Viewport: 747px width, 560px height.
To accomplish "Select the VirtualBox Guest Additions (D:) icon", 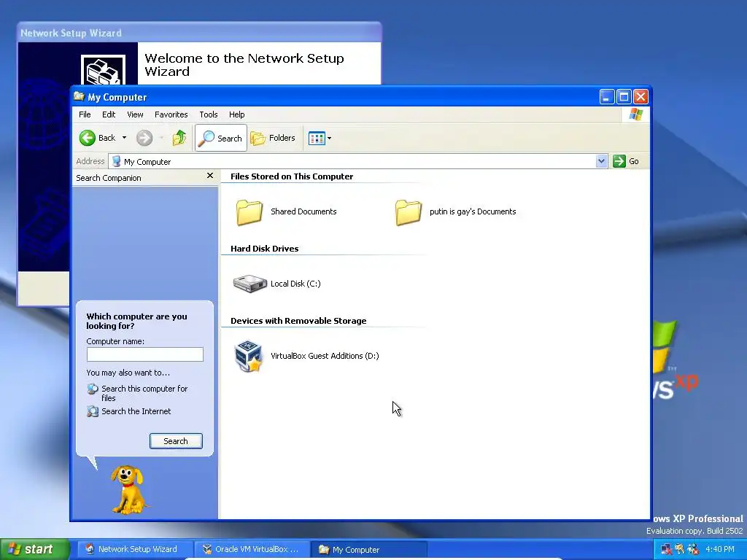I will [248, 356].
